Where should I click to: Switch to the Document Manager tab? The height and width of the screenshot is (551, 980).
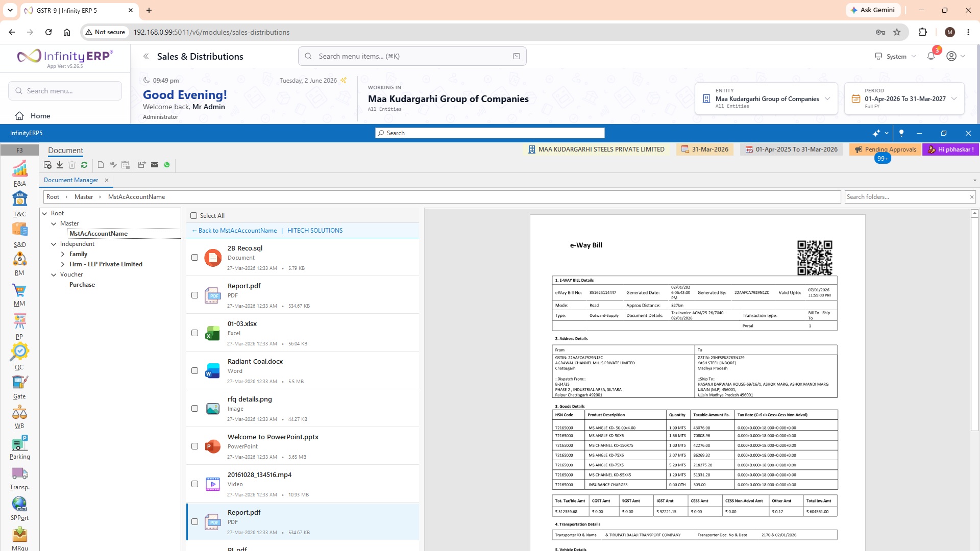71,180
